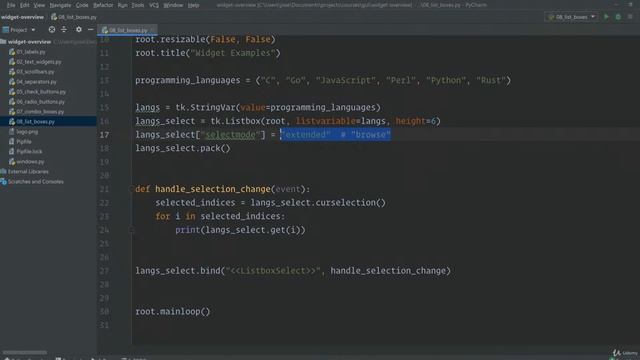Start debugging with the bug icon
This screenshot has height=360, width=640.
(x=618, y=17)
